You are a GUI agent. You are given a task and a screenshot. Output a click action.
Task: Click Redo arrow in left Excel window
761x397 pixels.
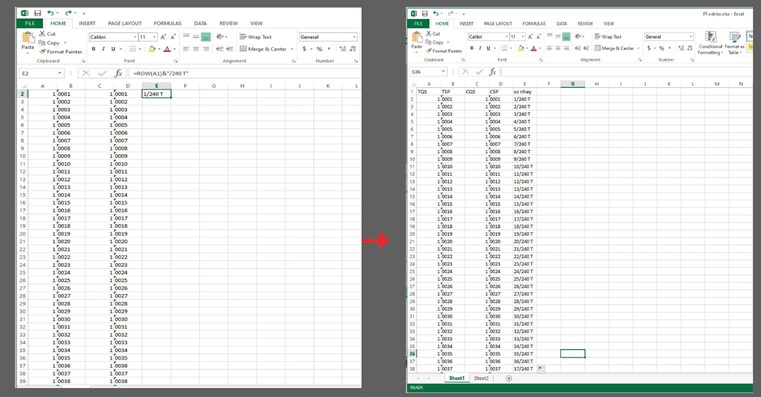click(68, 13)
